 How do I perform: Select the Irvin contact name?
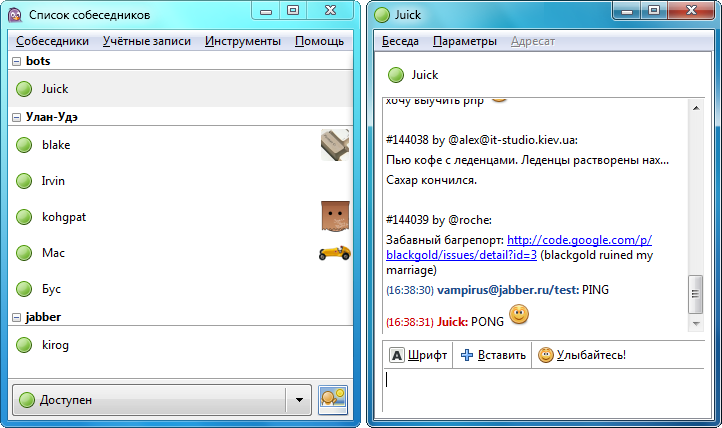point(53,181)
